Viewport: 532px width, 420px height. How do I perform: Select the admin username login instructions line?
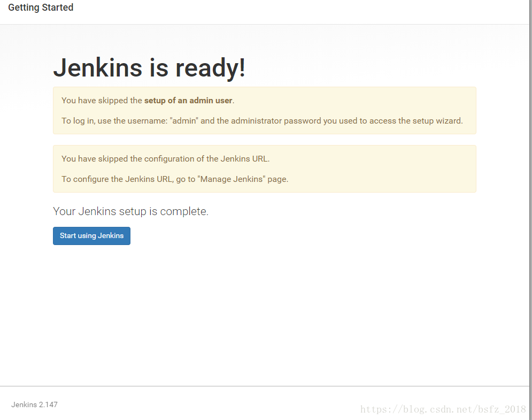coord(262,121)
